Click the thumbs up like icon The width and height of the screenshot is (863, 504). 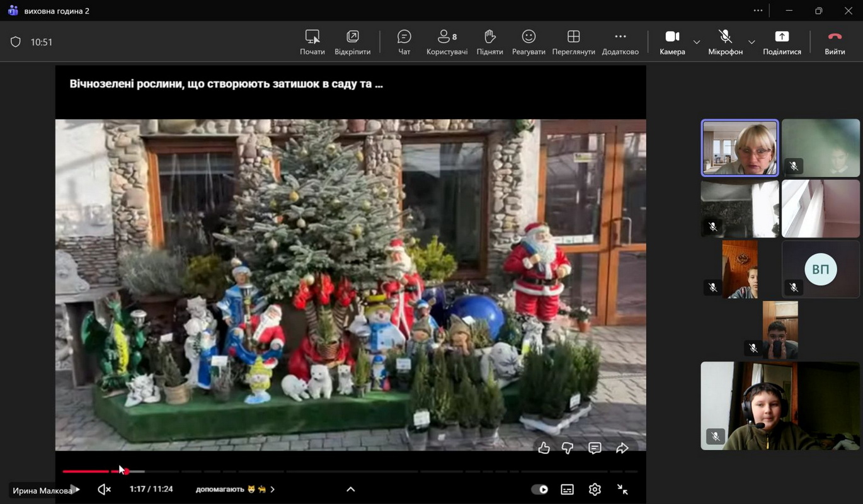click(x=544, y=448)
